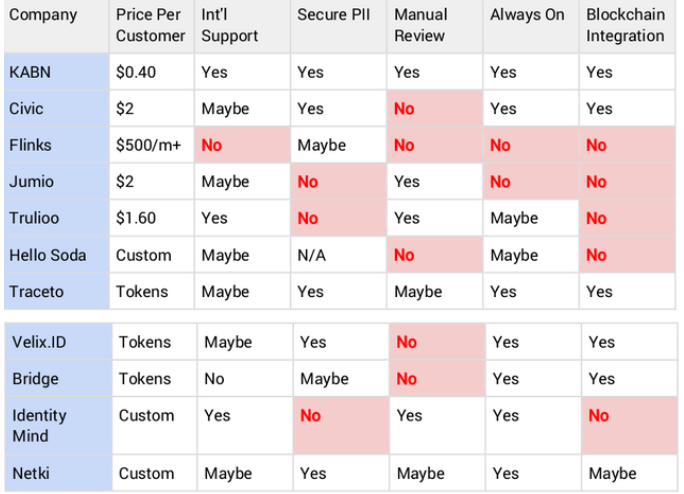Select the Jumio Secure PII No cell

[339, 182]
